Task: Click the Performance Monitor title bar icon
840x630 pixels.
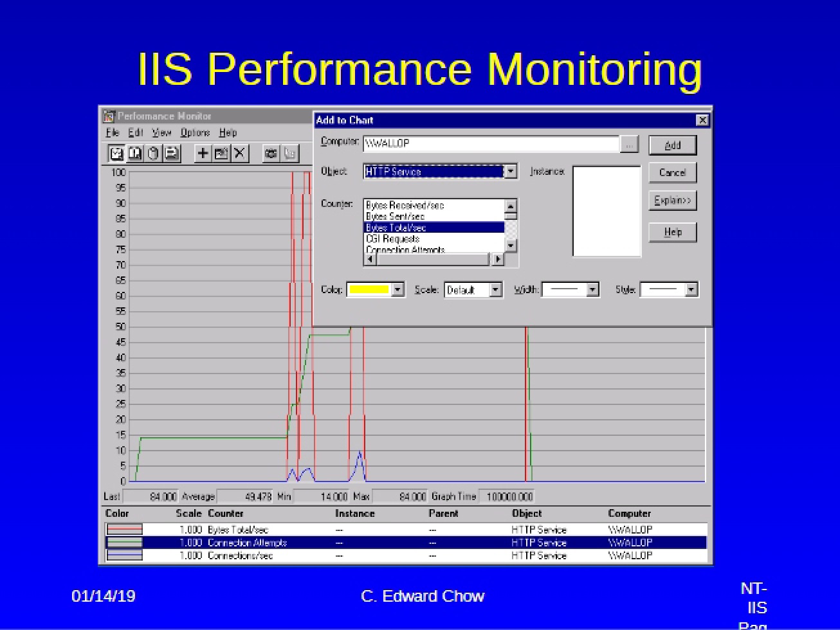Action: pyautogui.click(x=109, y=116)
